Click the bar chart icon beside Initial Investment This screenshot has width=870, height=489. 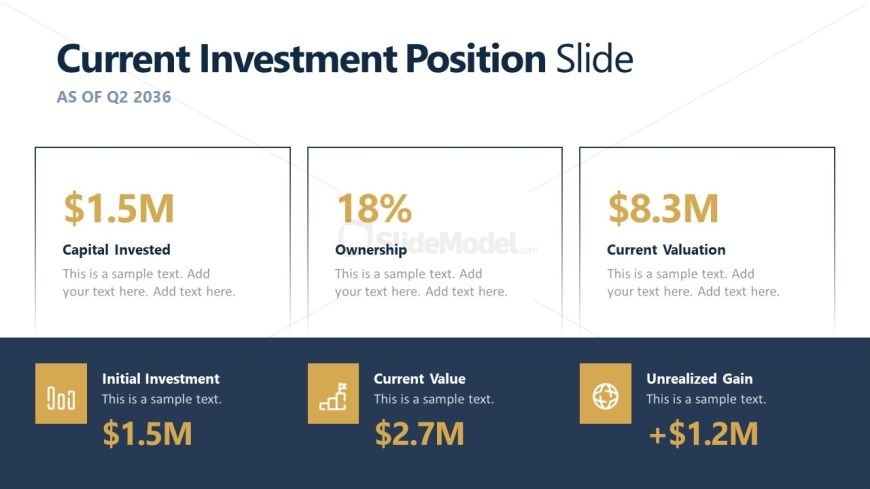[x=61, y=394]
